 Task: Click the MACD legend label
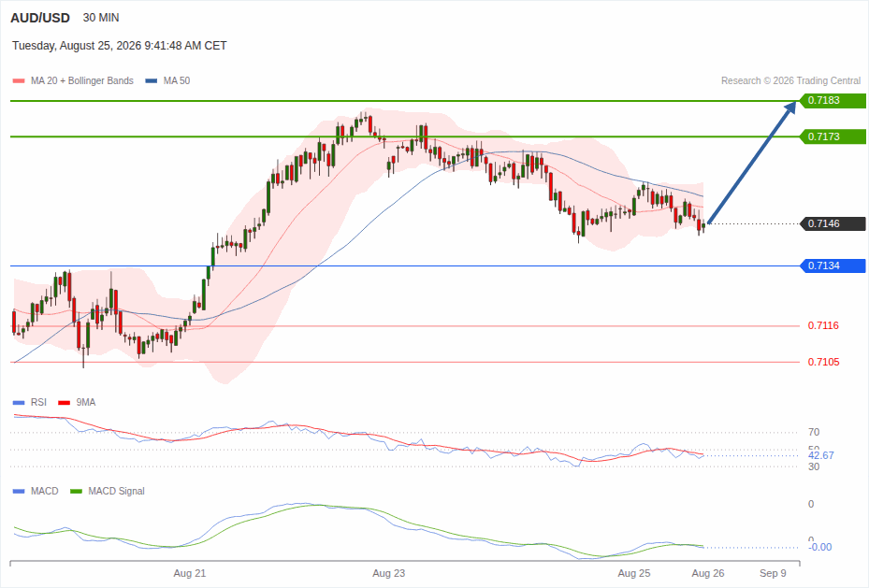(44, 491)
